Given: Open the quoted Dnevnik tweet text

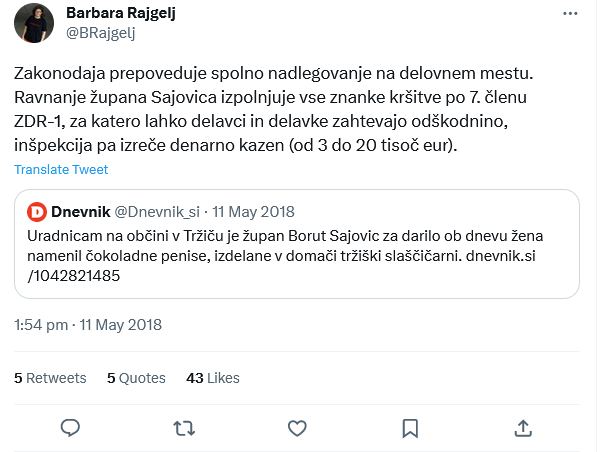Looking at the screenshot, I should pyautogui.click(x=285, y=256).
